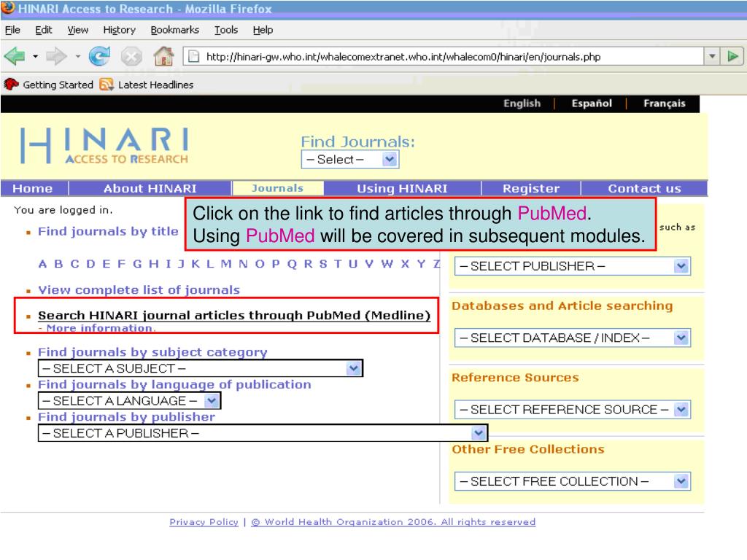Open the File menu
The image size is (747, 560).
tap(12, 30)
